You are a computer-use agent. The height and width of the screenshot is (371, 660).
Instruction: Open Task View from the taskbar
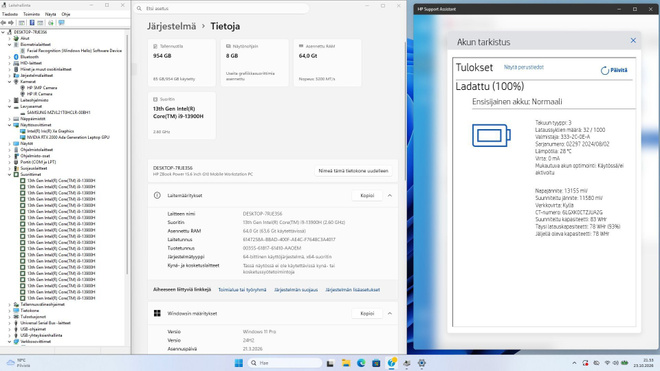click(x=330, y=363)
